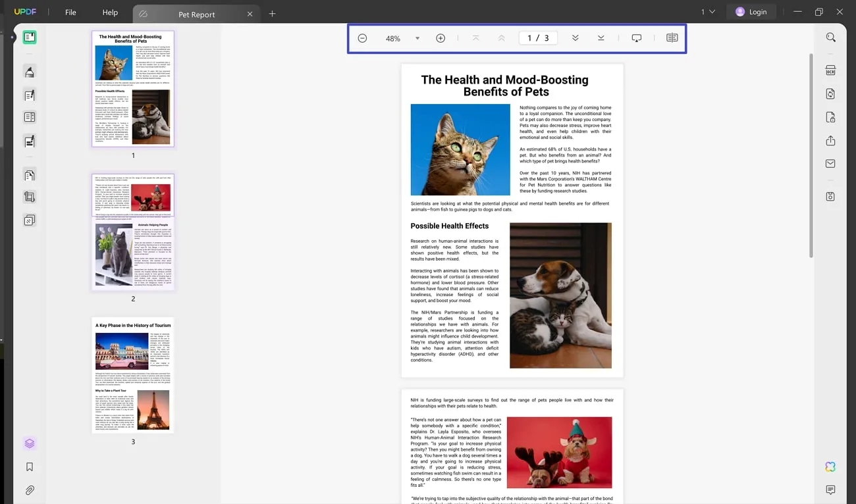This screenshot has height=504, width=856.
Task: Open the Search magnifier tool
Action: coord(831,38)
